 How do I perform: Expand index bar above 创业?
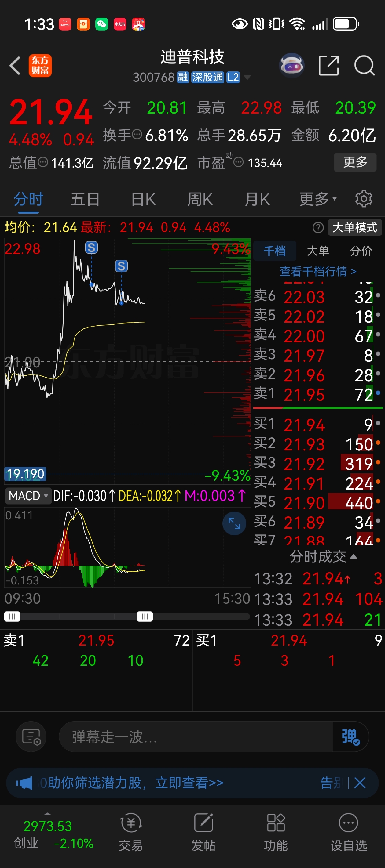pyautogui.click(x=48, y=814)
